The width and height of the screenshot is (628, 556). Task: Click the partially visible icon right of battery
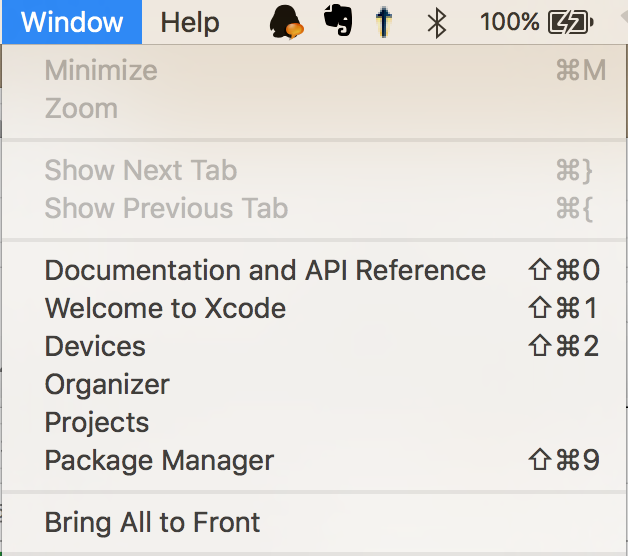624,18
